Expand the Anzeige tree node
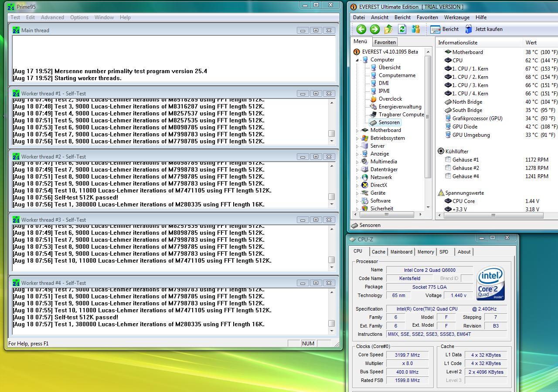Viewport: 558px width, 392px height. [x=357, y=154]
